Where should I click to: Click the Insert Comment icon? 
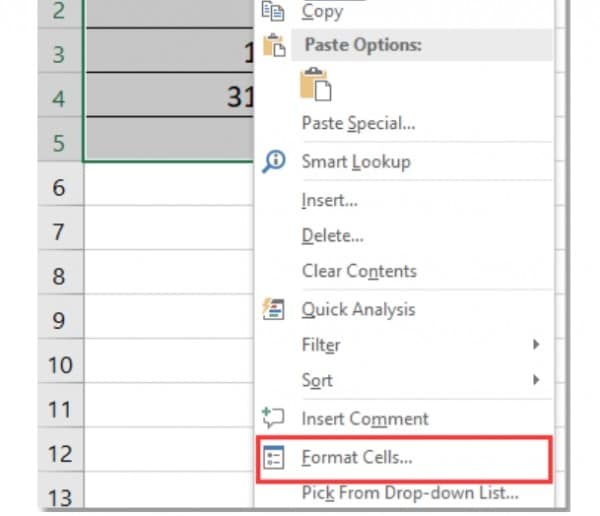tap(273, 418)
